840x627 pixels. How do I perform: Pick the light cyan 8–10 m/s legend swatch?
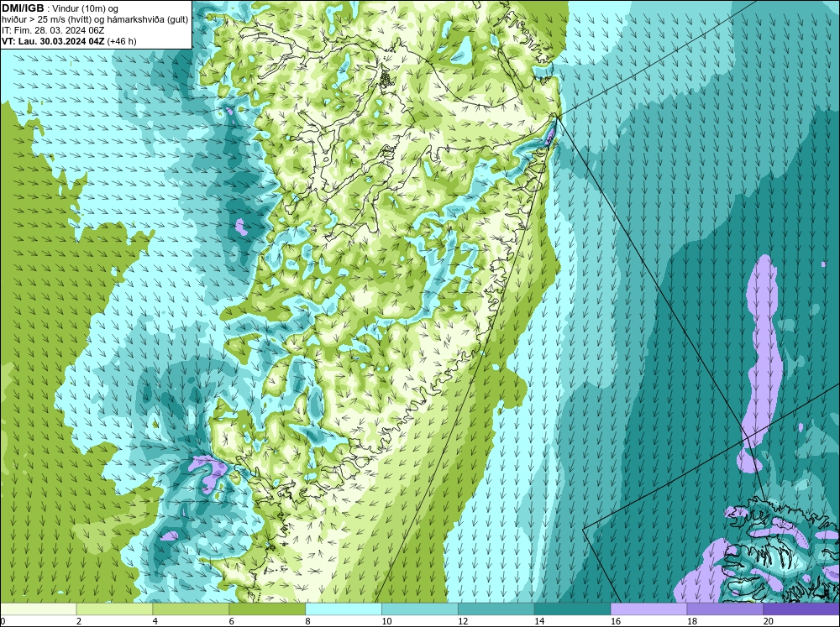[x=344, y=609]
